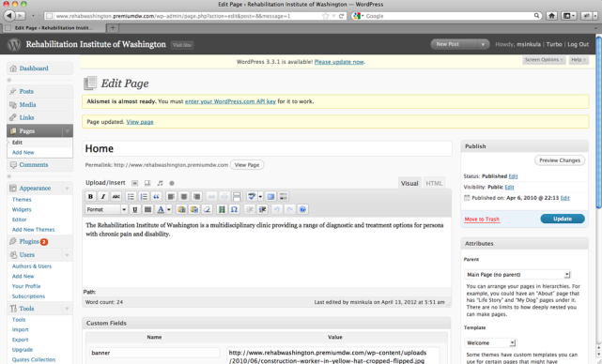Screen dimensions: 602x364
Task: Align text left in the editor
Action: (x=171, y=196)
